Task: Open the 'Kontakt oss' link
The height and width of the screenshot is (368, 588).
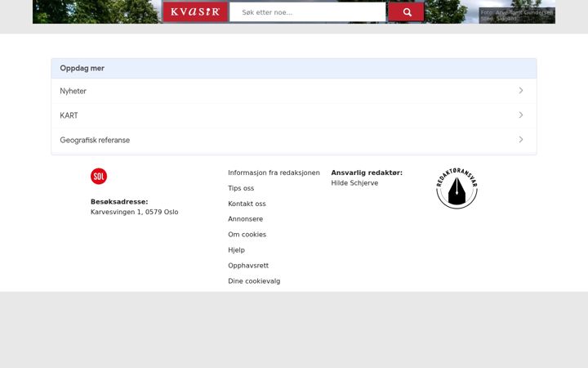Action: (247, 204)
